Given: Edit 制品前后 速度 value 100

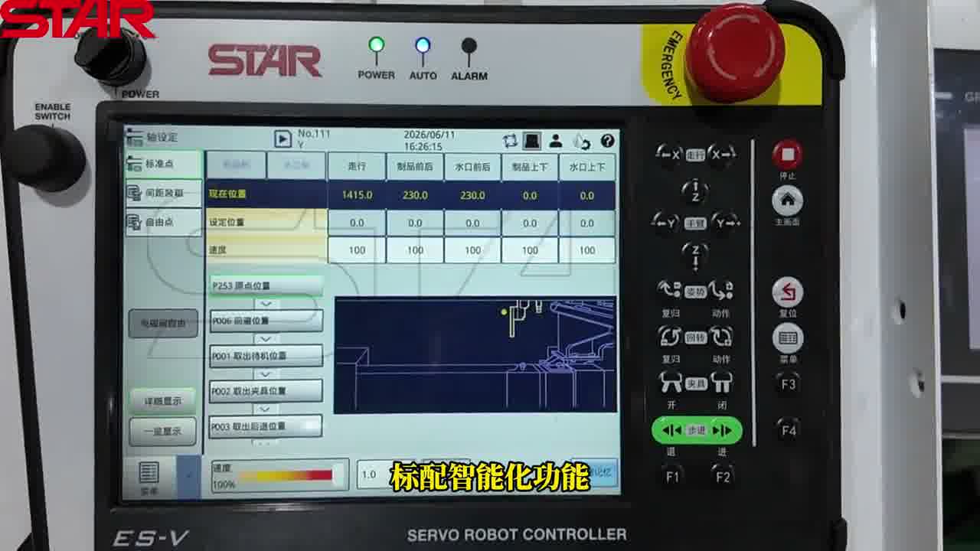Looking at the screenshot, I should click(x=414, y=250).
